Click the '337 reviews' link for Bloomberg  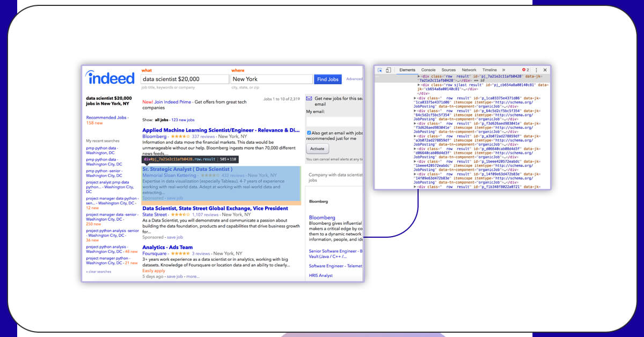(x=203, y=136)
